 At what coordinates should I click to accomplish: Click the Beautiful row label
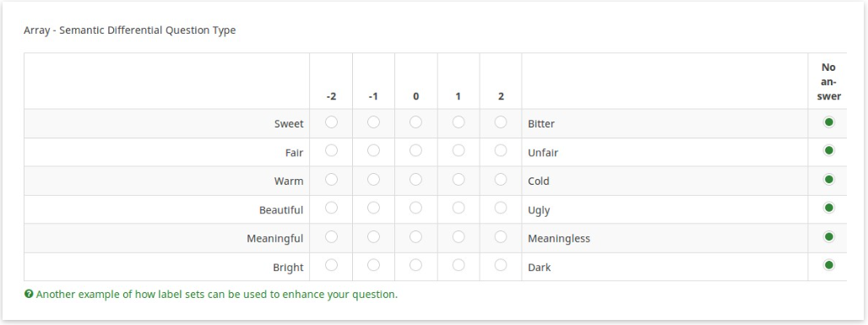point(281,210)
